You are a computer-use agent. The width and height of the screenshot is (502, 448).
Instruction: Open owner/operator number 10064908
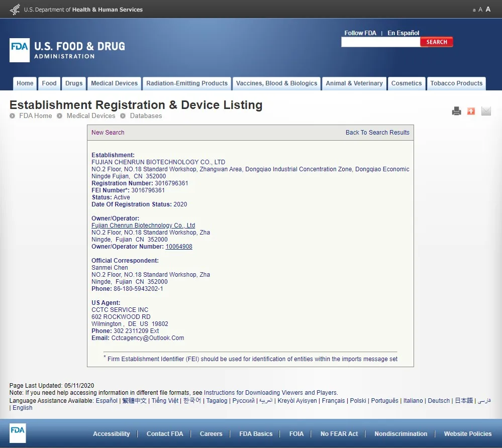click(x=179, y=247)
